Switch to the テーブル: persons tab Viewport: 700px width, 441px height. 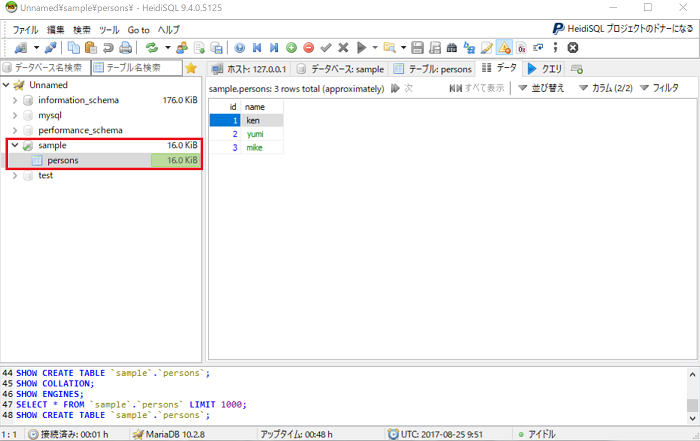[433, 69]
